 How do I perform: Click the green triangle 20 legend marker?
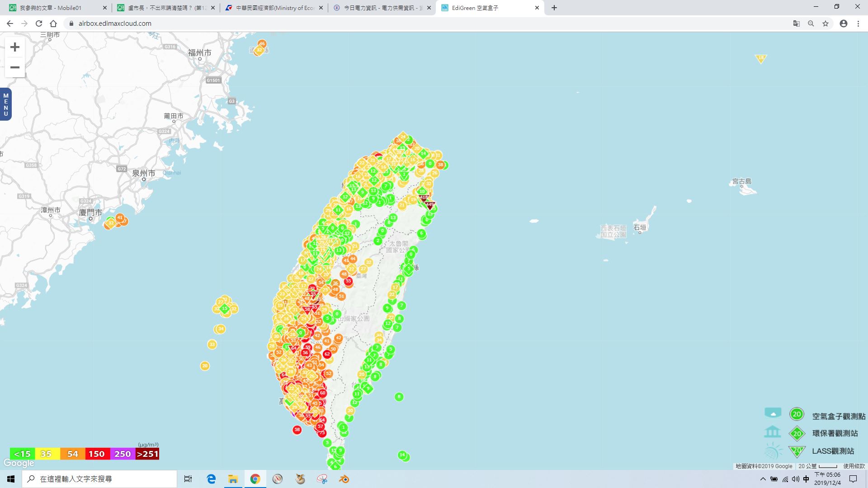point(797,450)
